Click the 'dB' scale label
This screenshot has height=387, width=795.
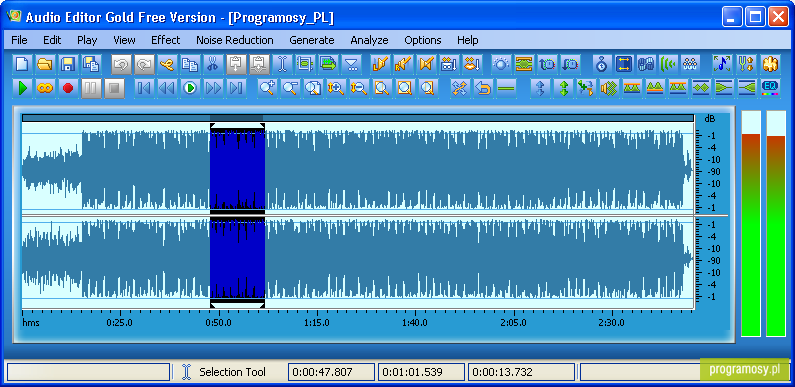710,119
